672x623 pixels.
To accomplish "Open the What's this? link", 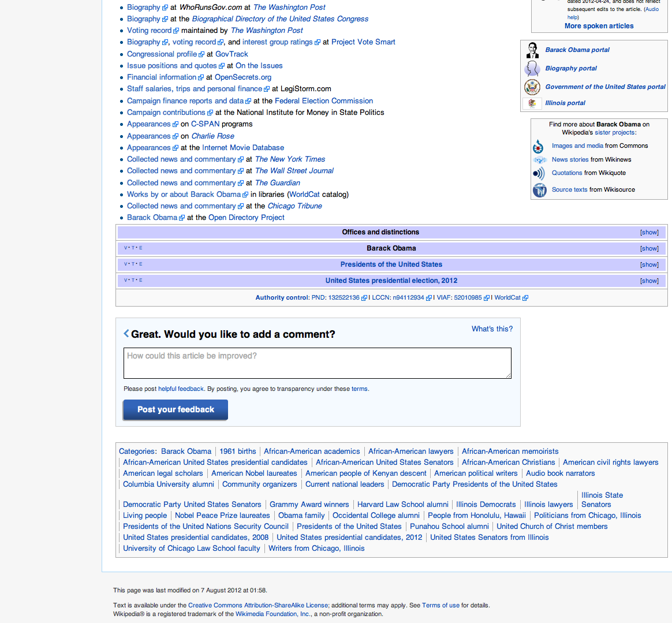I will [x=492, y=329].
